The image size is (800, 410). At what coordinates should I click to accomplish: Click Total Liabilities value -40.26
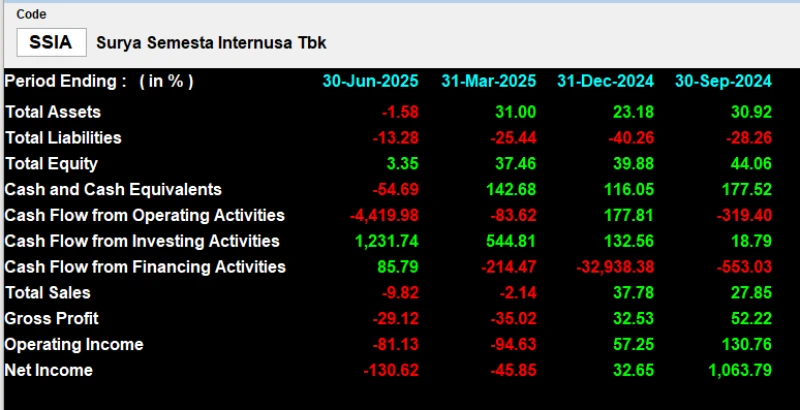coord(631,138)
